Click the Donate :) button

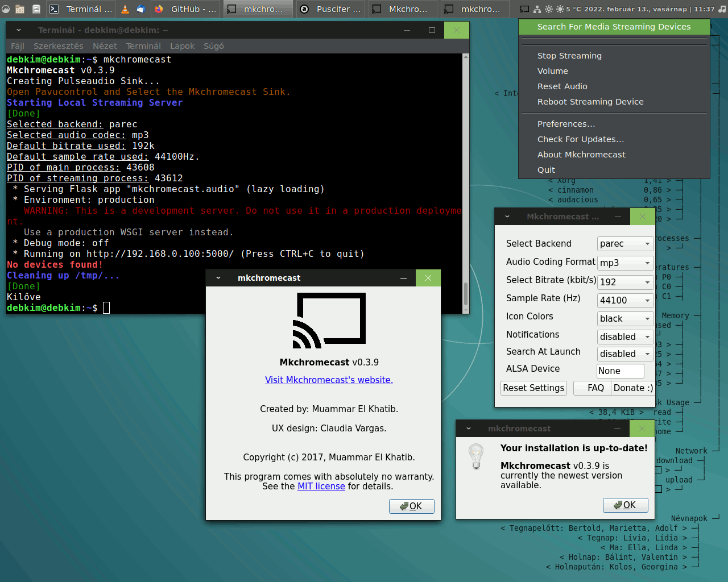[x=633, y=388]
